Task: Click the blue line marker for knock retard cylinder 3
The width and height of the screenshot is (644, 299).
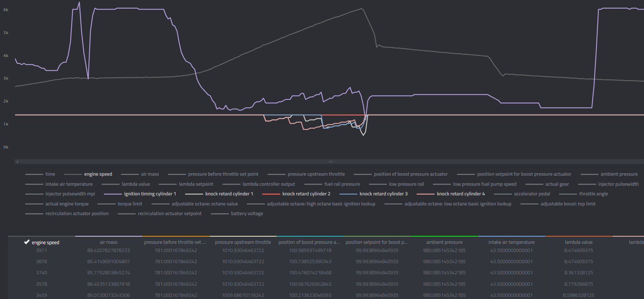Action: 348,194
